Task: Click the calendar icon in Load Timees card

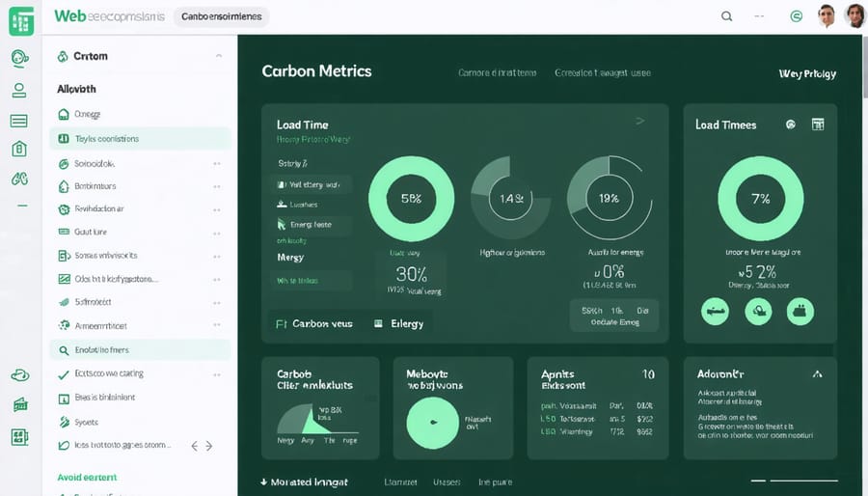Action: point(818,124)
